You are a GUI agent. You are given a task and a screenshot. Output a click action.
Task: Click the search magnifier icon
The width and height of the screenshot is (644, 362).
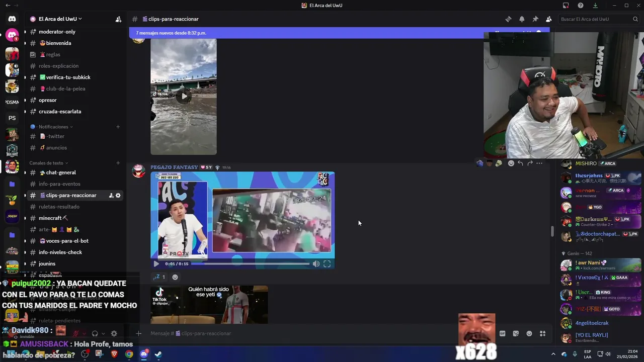pos(635,19)
